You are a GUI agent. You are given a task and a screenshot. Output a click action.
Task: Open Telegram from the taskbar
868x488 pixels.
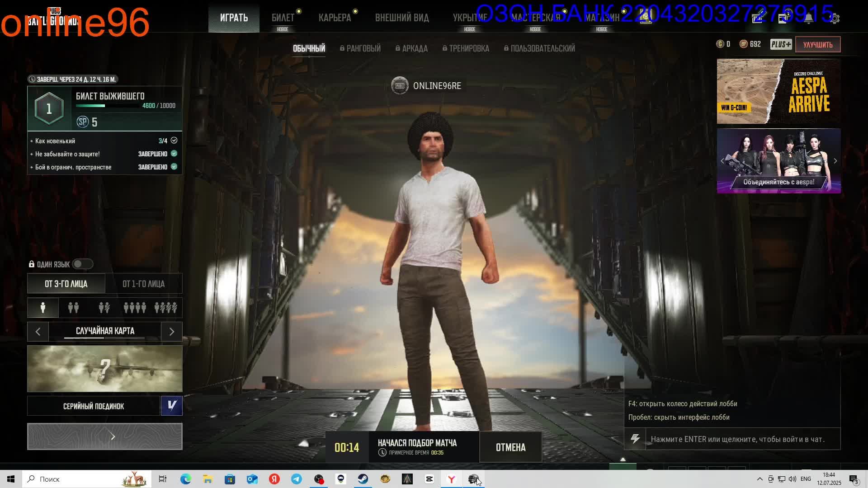(x=297, y=479)
